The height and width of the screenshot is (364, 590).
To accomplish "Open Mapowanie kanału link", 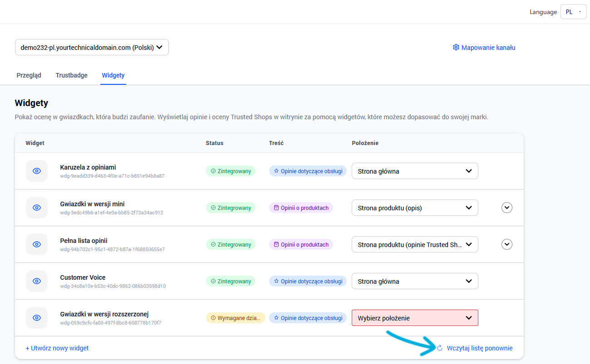I will click(x=488, y=48).
